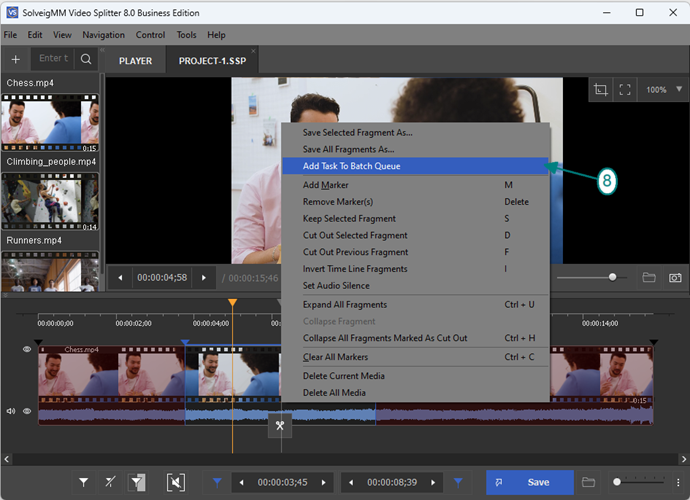Open the zoom percentage dropdown arrow
This screenshot has height=500, width=690.
click(679, 89)
